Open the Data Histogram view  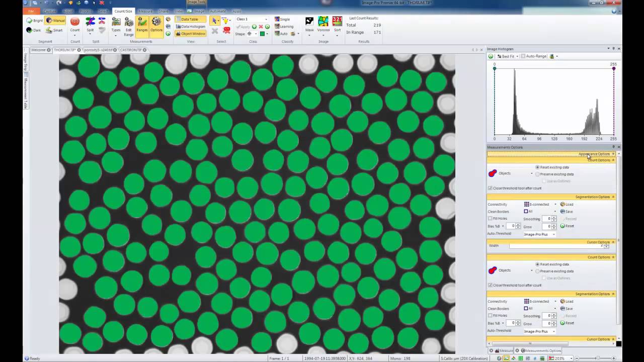(191, 26)
